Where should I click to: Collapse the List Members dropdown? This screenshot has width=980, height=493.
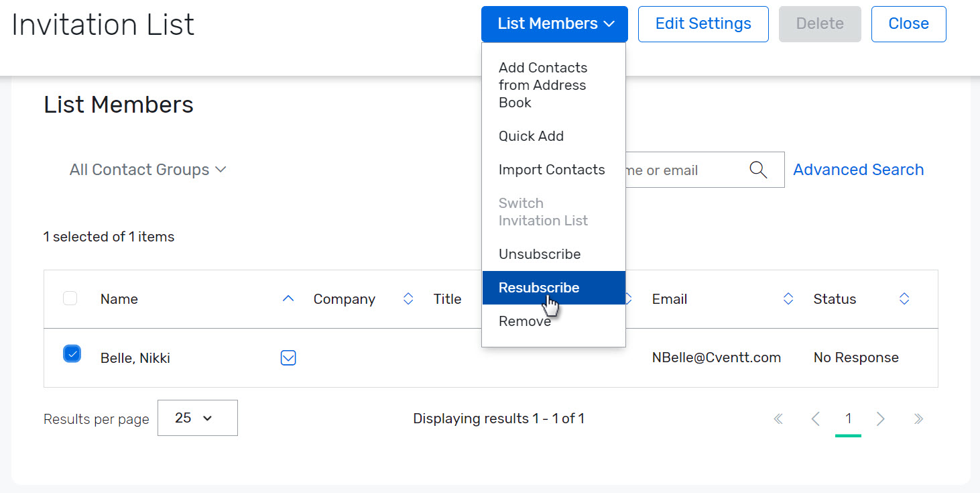click(x=554, y=23)
